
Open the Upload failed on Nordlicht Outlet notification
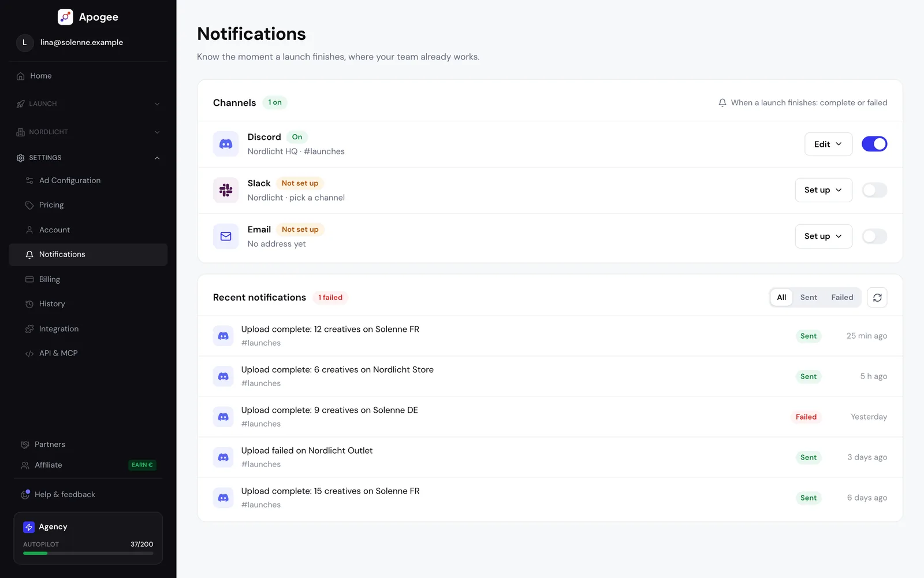(x=550, y=457)
